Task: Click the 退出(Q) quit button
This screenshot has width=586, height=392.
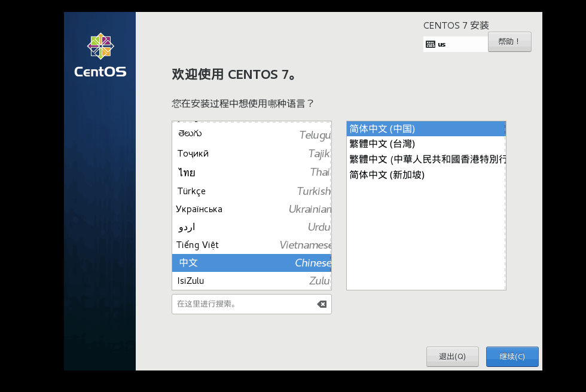Action: click(x=452, y=357)
